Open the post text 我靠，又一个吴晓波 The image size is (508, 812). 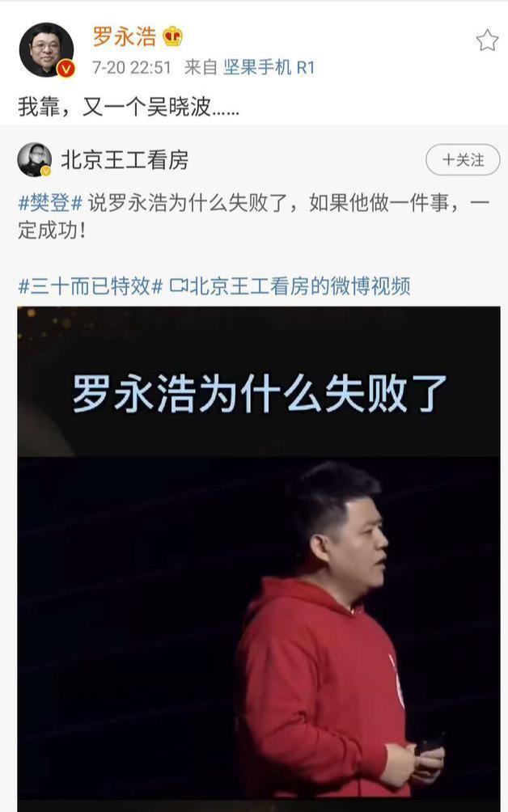coord(129,107)
